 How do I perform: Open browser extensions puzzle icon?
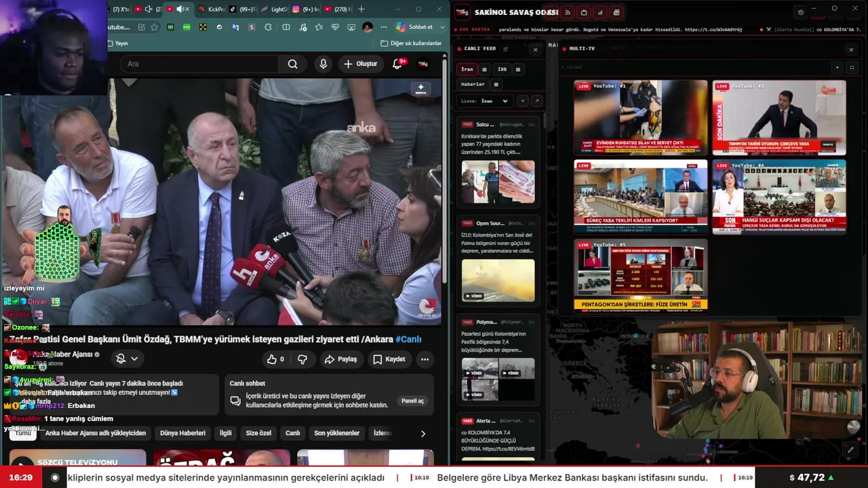[268, 27]
